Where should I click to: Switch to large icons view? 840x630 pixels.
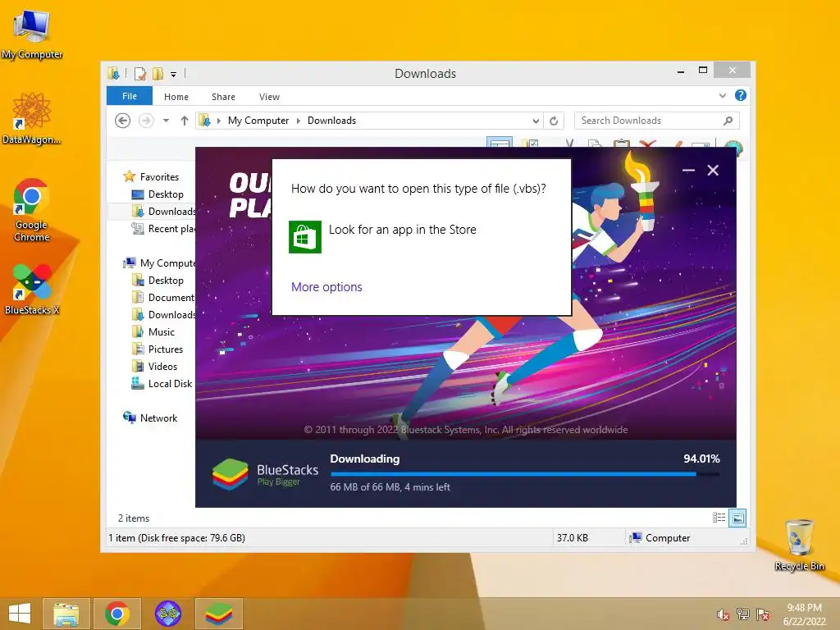[737, 518]
